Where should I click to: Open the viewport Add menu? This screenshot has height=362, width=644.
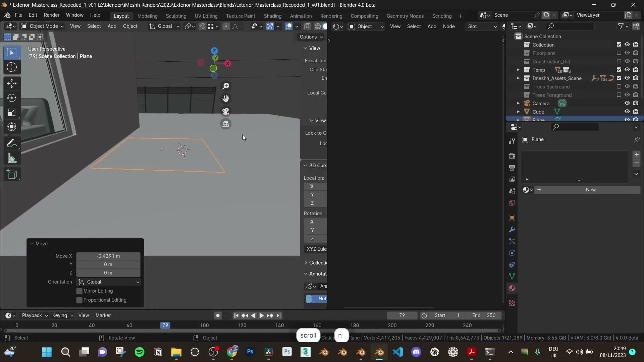click(112, 26)
